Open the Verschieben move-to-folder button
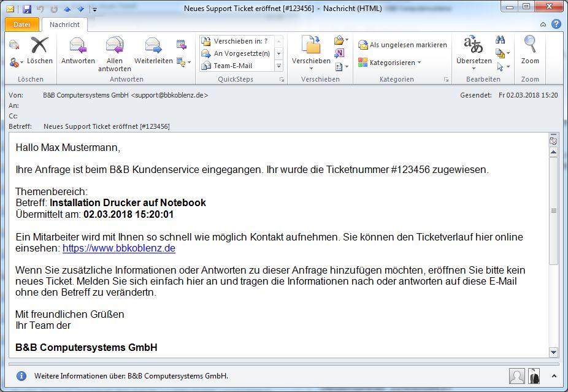This screenshot has height=392, width=568. pos(311,53)
